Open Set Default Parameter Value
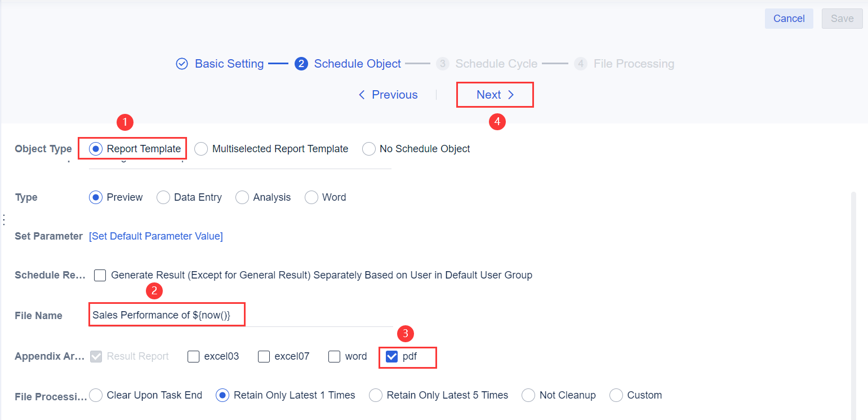The height and width of the screenshot is (420, 868). point(155,236)
